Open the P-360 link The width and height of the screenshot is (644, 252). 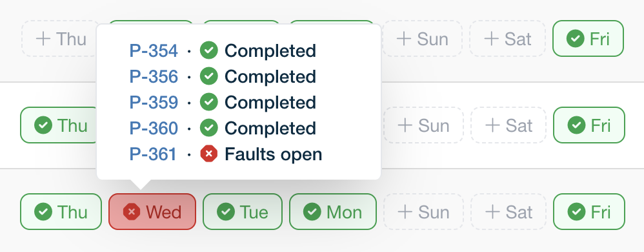154,128
